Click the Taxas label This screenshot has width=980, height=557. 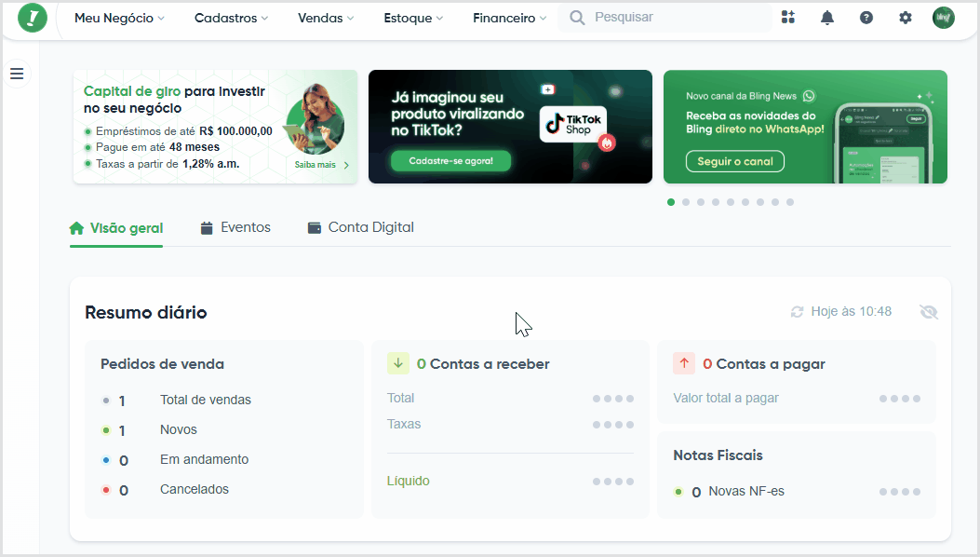[x=404, y=424]
